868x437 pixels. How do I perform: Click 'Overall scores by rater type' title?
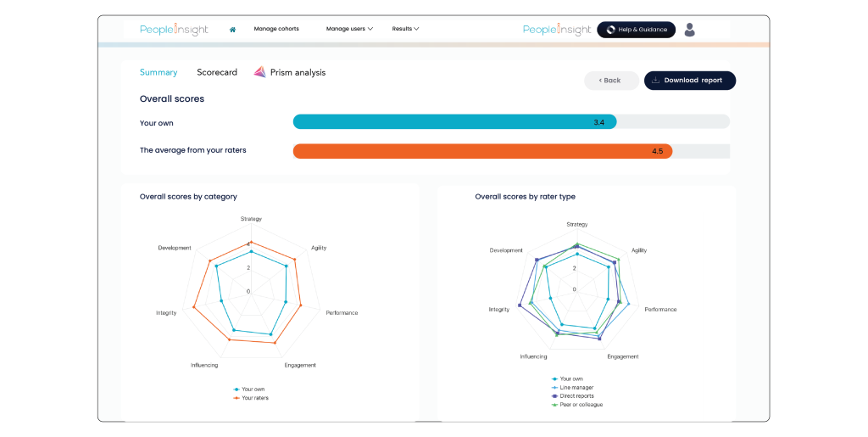526,197
